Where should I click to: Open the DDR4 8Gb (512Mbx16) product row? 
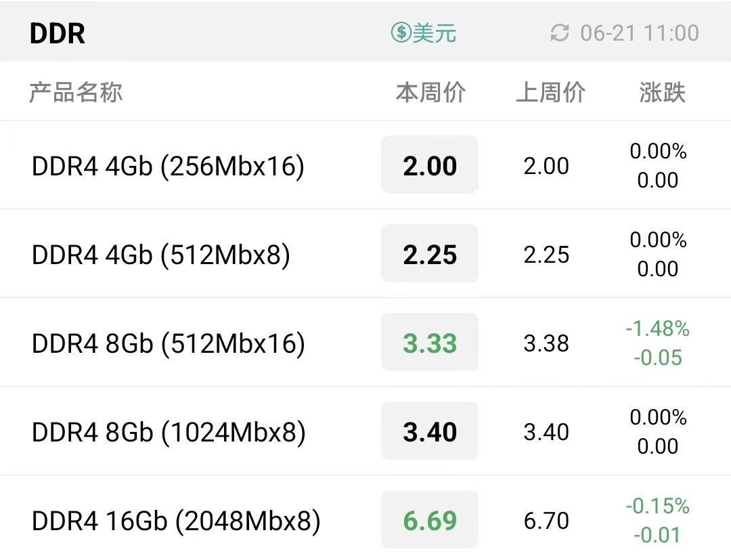[365, 342]
